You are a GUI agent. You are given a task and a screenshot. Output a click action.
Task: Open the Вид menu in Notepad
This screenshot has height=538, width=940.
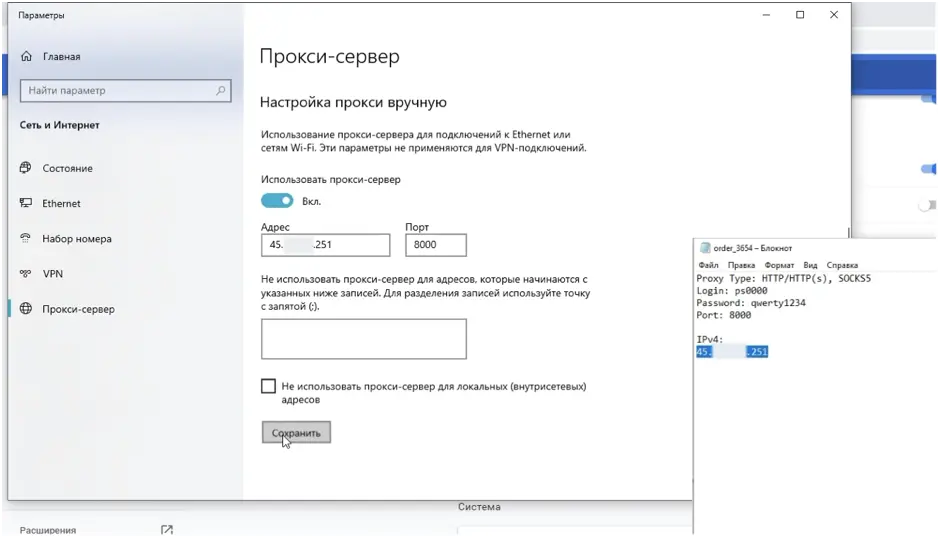pos(811,265)
